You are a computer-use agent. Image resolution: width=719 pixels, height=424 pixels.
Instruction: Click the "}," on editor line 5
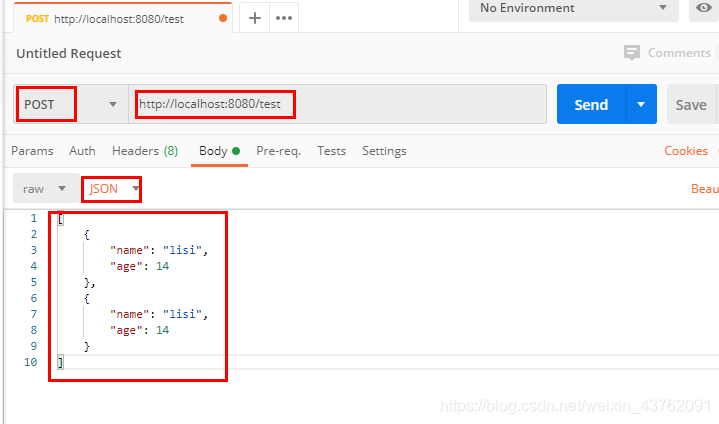coord(89,282)
